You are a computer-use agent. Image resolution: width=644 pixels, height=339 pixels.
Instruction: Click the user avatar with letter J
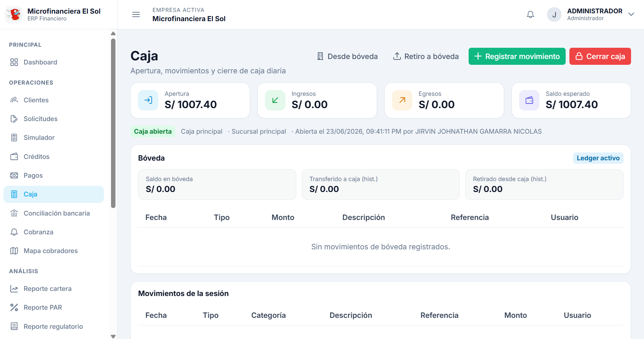554,15
